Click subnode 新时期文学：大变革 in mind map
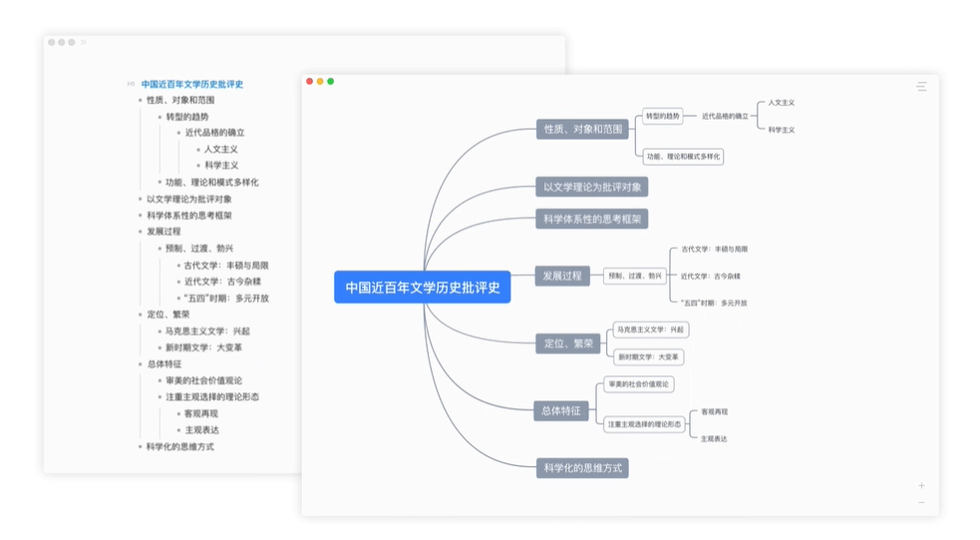The image size is (980, 540). click(x=648, y=357)
